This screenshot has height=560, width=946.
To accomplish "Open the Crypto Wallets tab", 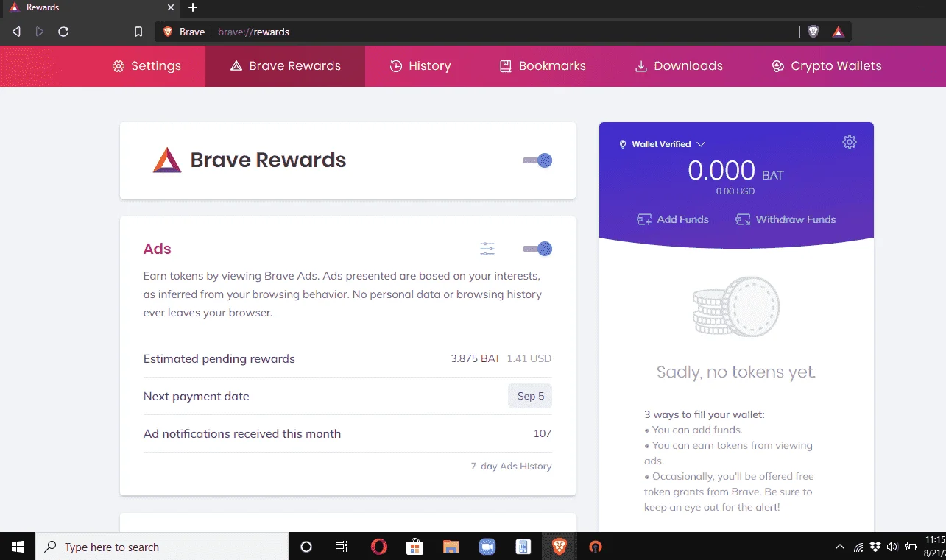I will pyautogui.click(x=826, y=66).
